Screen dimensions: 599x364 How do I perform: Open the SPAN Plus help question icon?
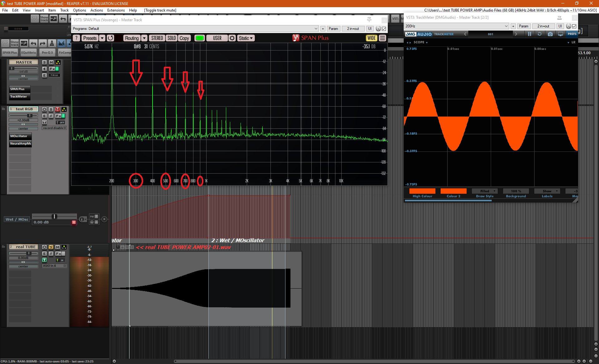pyautogui.click(x=76, y=38)
